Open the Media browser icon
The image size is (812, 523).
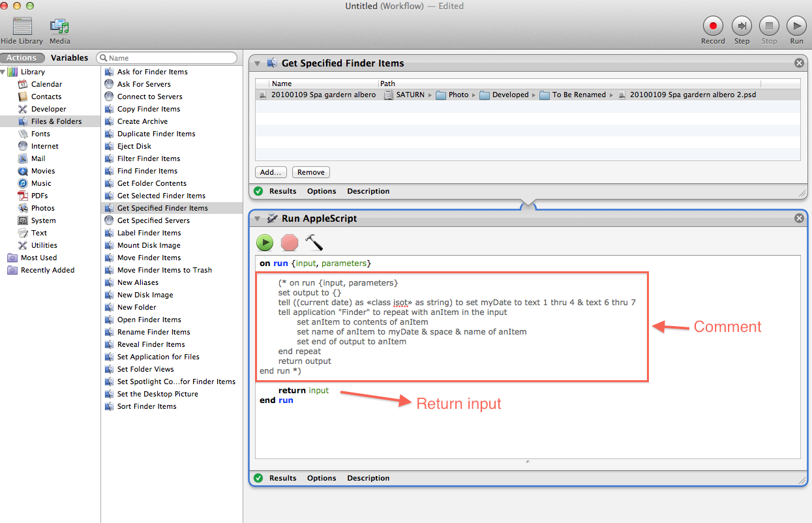(59, 27)
